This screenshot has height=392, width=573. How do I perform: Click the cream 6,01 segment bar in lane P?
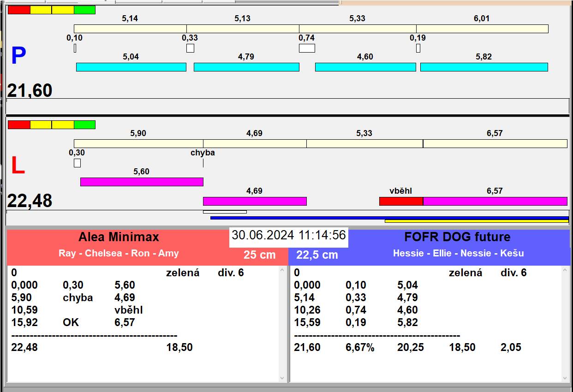click(x=482, y=29)
